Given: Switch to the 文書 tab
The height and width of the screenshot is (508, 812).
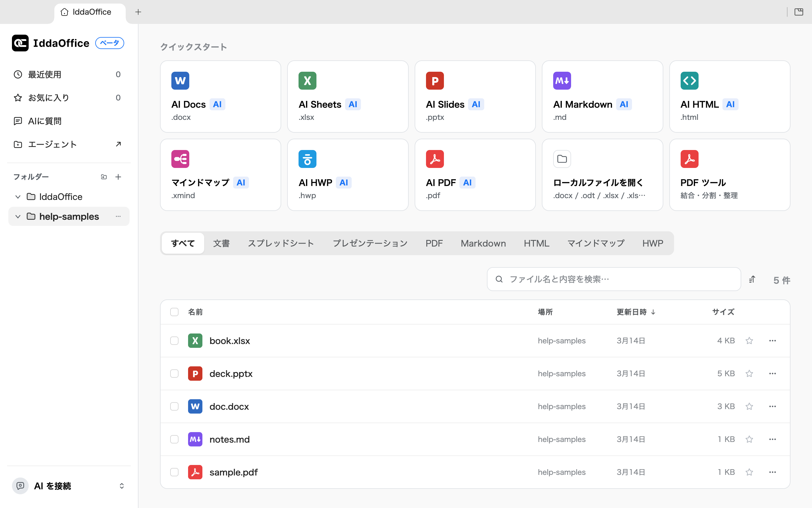Looking at the screenshot, I should click(222, 243).
